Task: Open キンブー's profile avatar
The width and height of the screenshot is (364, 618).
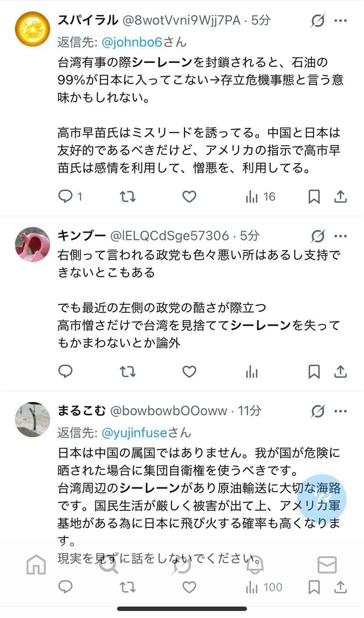Action: pyautogui.click(x=33, y=245)
